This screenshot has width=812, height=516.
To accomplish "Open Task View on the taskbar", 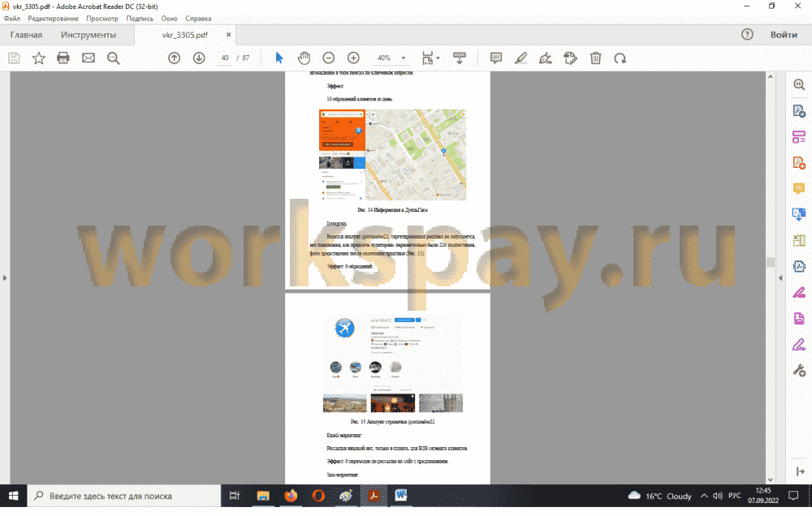I will [x=235, y=496].
